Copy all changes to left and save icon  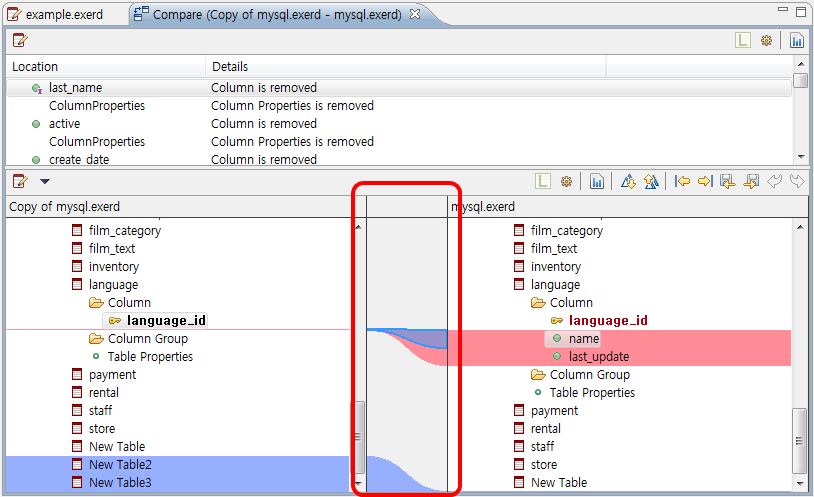pyautogui.click(x=728, y=181)
